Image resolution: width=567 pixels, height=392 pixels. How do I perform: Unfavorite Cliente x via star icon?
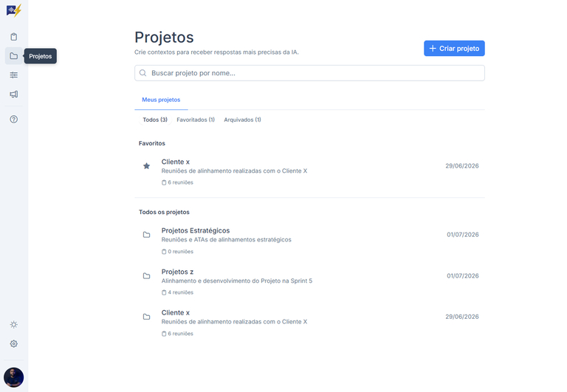146,166
